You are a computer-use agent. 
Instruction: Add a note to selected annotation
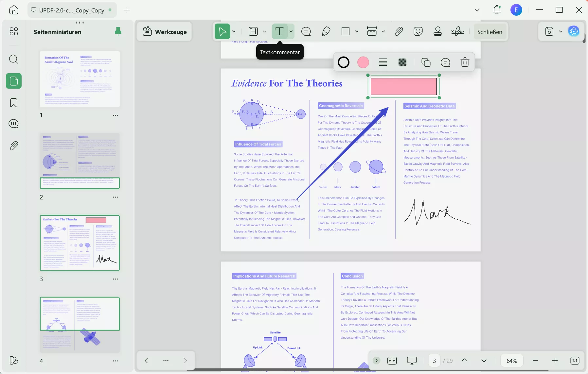(x=445, y=62)
